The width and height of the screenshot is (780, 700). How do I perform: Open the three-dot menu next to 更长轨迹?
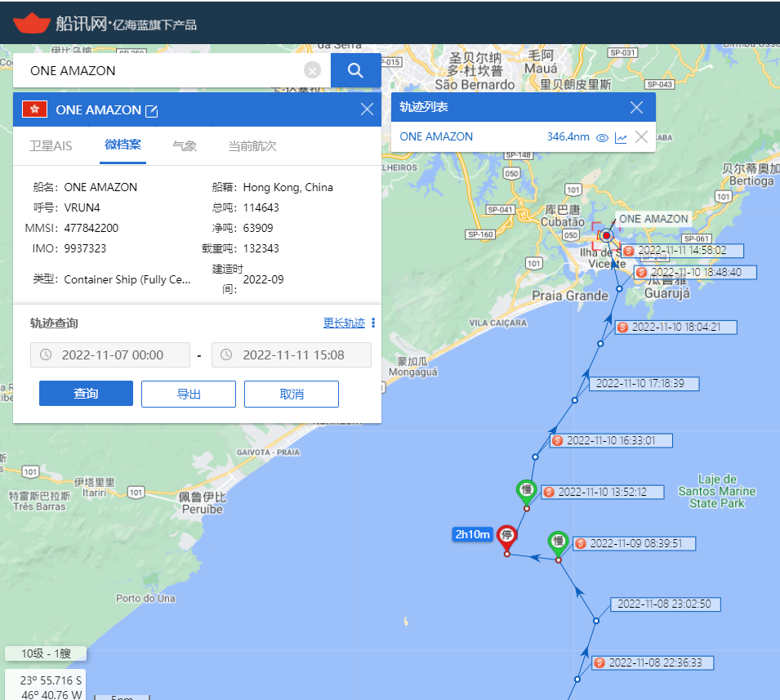click(x=373, y=323)
